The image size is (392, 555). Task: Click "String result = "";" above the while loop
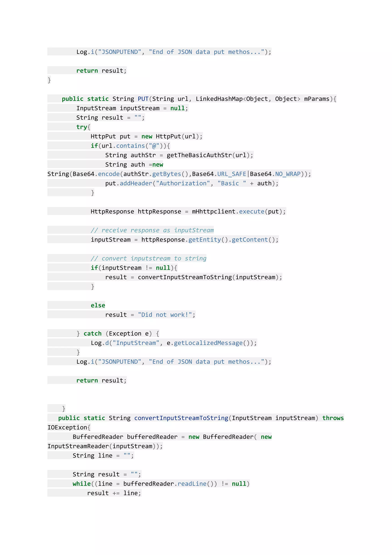(107, 474)
